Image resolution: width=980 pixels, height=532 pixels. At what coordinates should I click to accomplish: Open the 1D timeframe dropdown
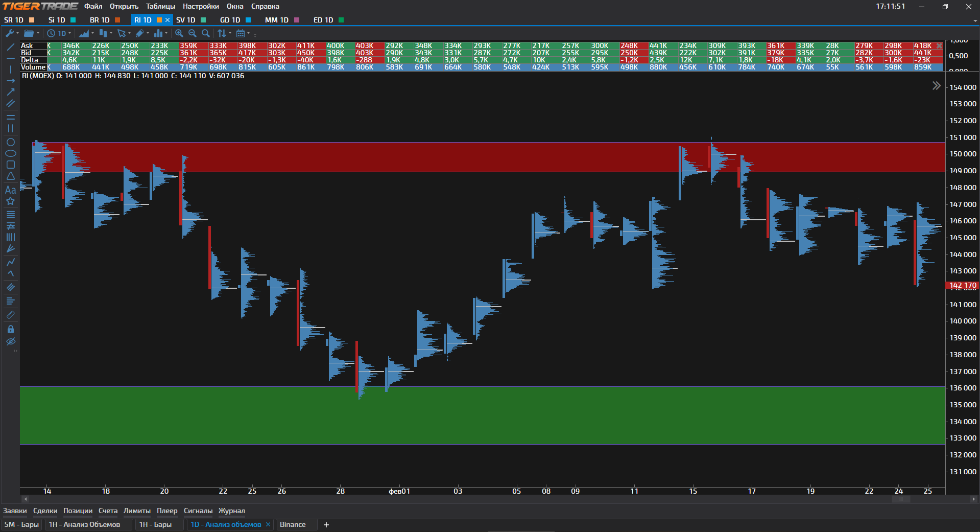(59, 33)
